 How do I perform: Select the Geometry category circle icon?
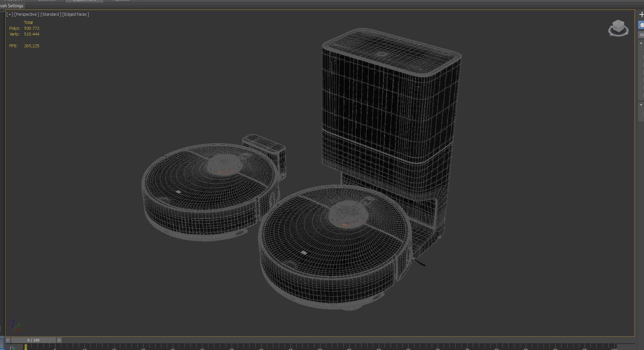[641, 25]
